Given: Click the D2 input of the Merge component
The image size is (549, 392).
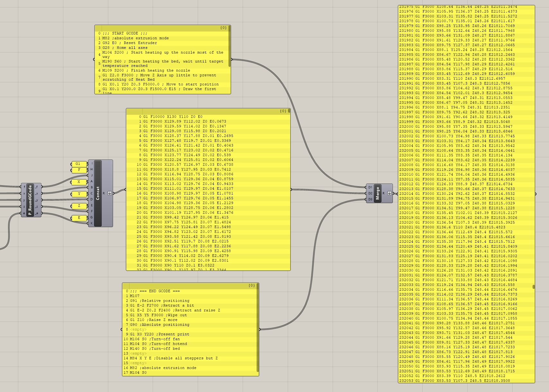Looking at the screenshot, I should [370, 193].
